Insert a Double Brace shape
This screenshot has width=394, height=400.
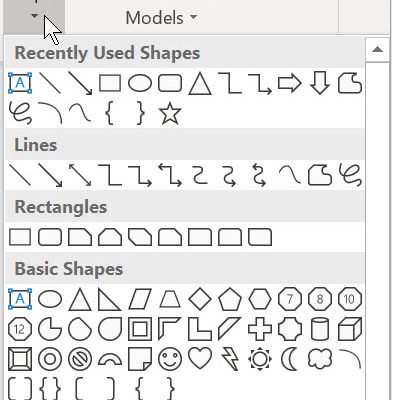click(x=50, y=389)
